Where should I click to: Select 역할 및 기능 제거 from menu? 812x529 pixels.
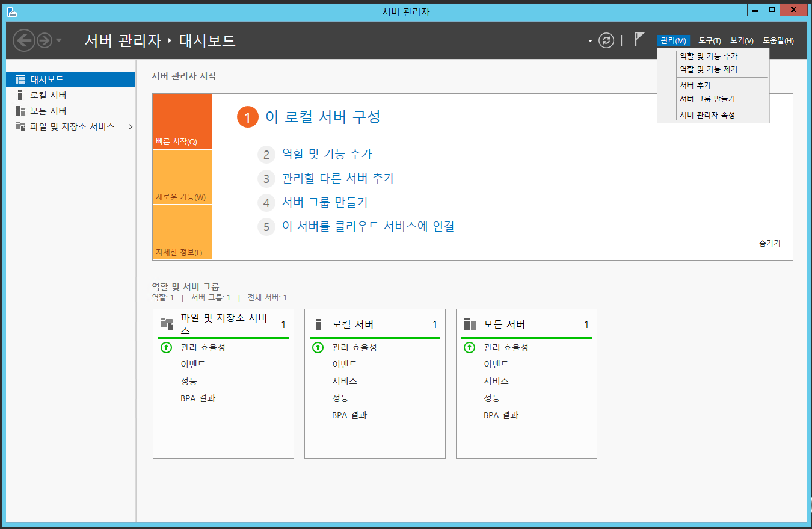[x=708, y=69]
